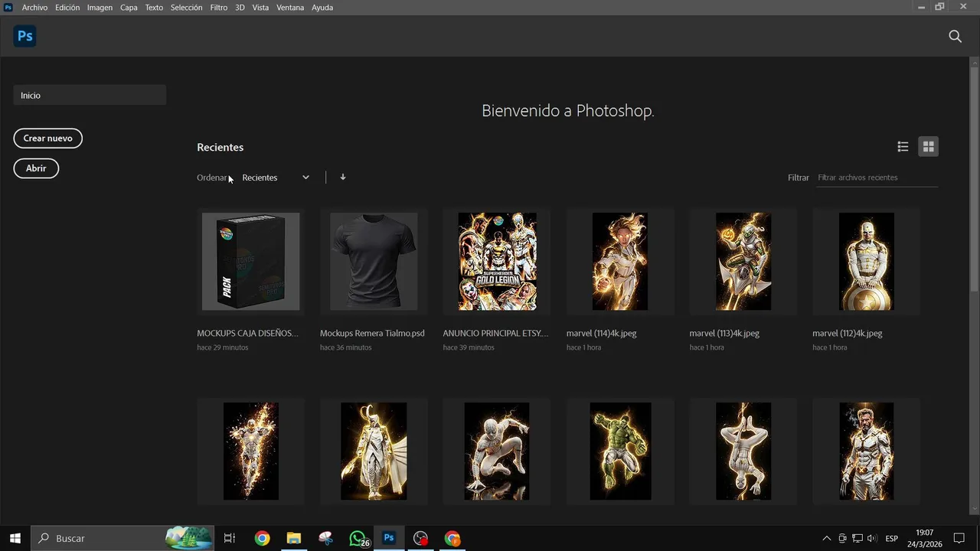Open the taskbar app with the red record dot
Image resolution: width=980 pixels, height=551 pixels.
(420, 538)
